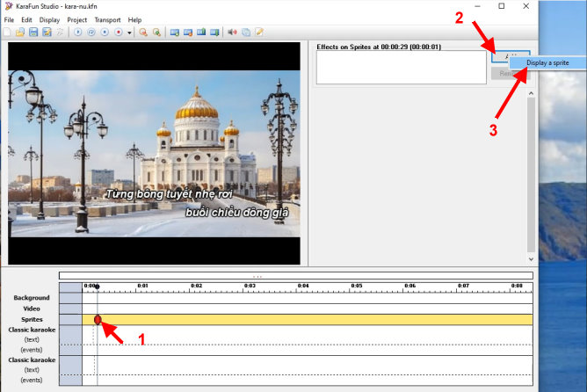
Task: Click the speaker audio icon in the toolbar
Action: [232, 33]
